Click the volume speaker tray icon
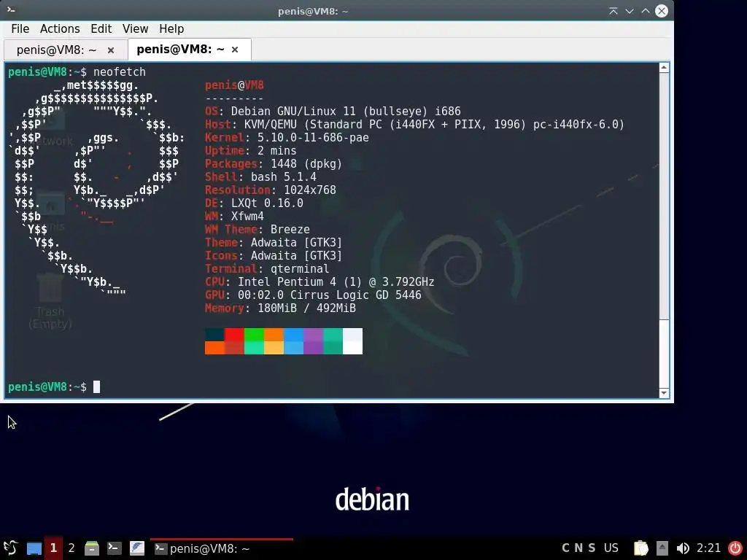 tap(683, 548)
